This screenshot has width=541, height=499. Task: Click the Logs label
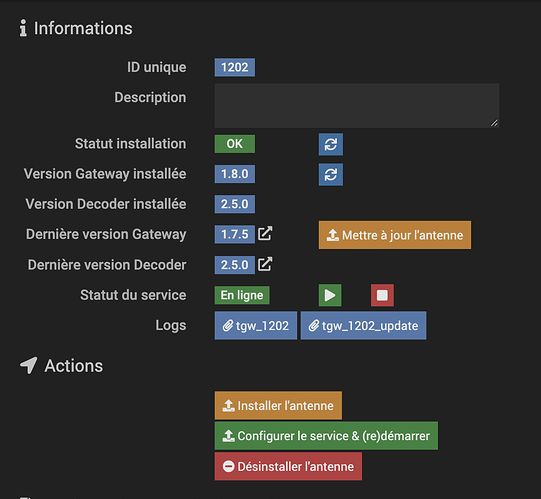(x=171, y=325)
